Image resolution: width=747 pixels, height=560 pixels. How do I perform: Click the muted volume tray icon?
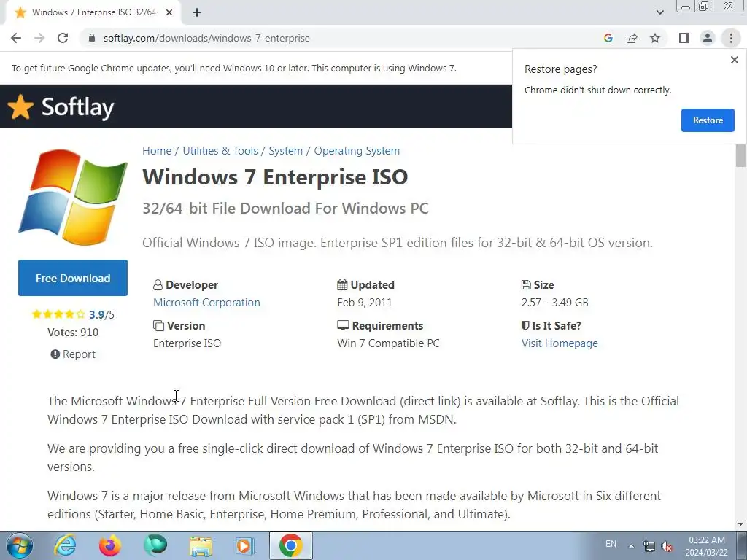pos(667,547)
